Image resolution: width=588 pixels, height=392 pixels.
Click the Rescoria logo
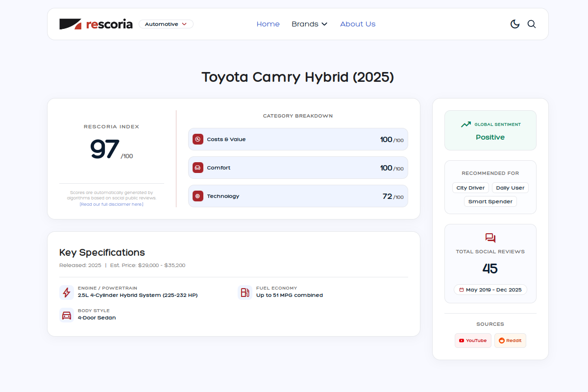[x=96, y=24]
